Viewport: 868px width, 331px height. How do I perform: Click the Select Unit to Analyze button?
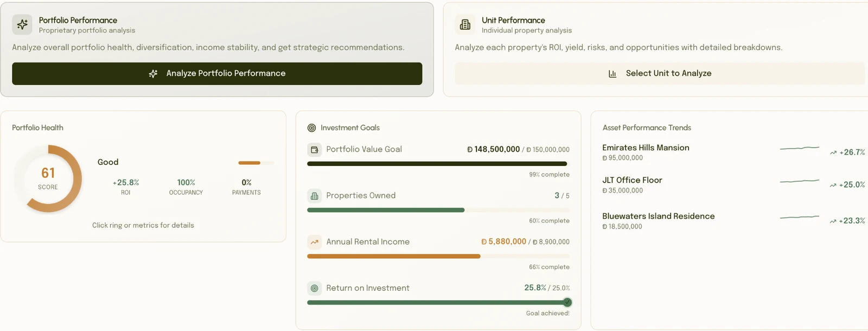pyautogui.click(x=660, y=73)
